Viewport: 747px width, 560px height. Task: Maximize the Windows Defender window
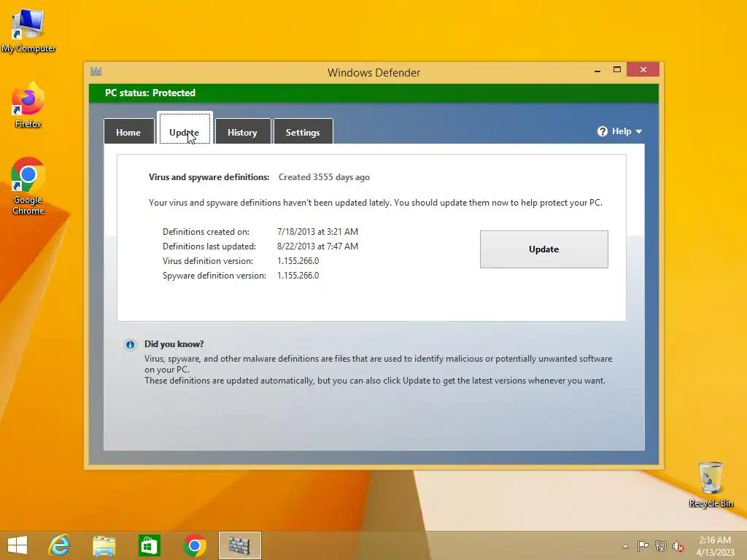click(617, 70)
